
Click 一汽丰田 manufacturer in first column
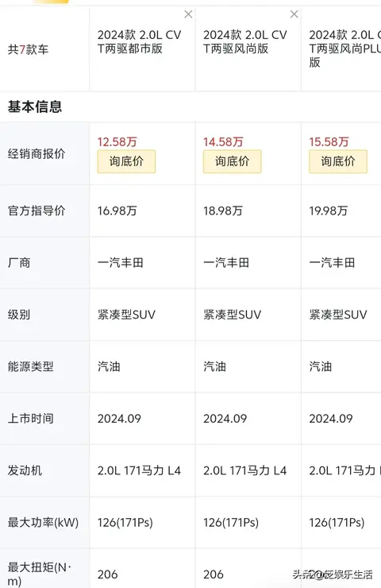(x=121, y=262)
